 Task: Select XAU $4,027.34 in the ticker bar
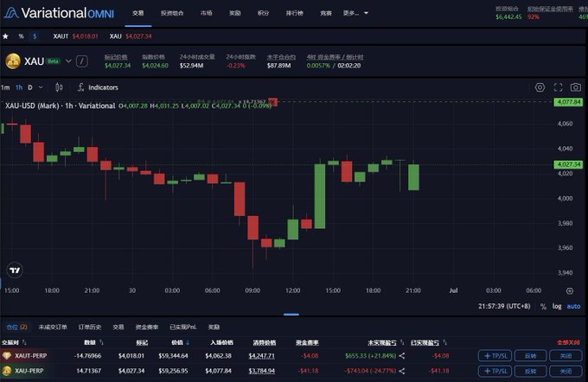[131, 36]
